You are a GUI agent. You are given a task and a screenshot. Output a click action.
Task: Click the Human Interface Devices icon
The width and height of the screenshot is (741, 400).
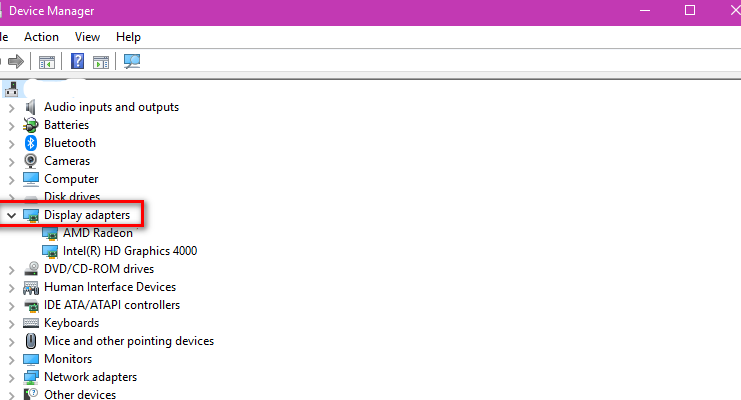[x=31, y=287]
